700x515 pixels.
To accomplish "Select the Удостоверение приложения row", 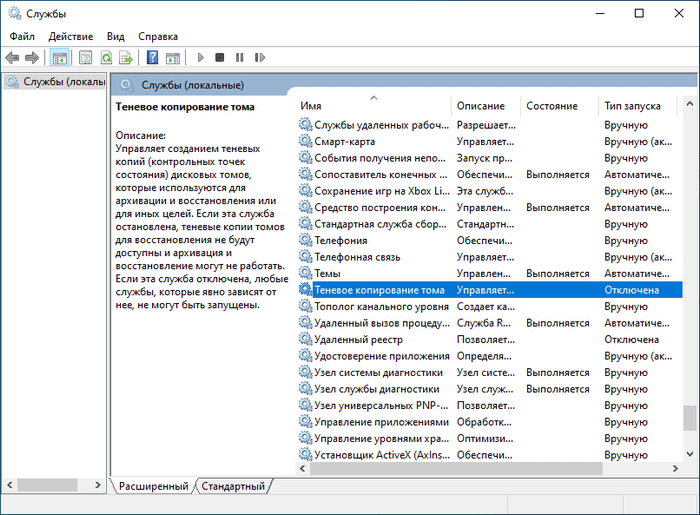I will (490, 356).
